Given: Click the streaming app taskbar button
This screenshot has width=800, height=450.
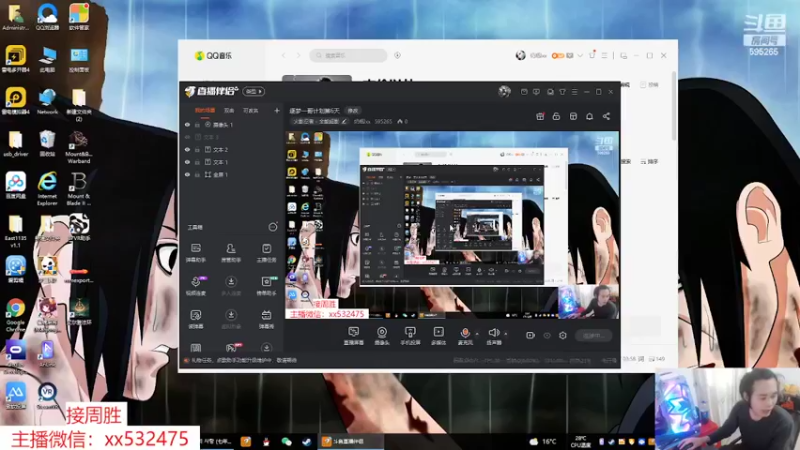Looking at the screenshot, I should (351, 441).
